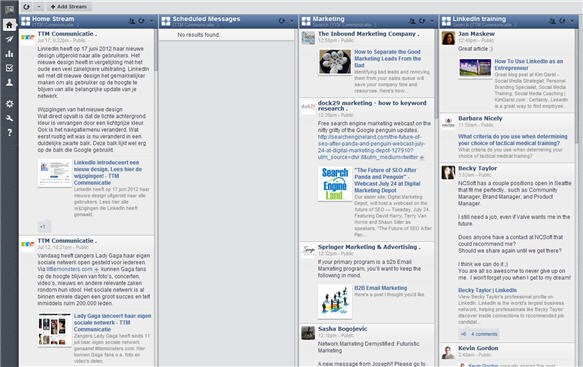Open the Barbara Nicely profile name
The image size is (583, 367).
(x=480, y=118)
